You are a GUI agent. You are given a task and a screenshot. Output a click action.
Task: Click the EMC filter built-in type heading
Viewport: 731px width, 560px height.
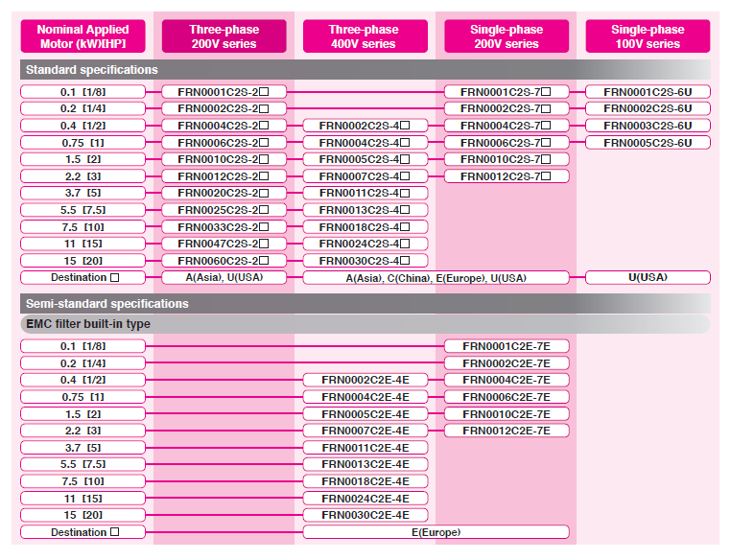pyautogui.click(x=365, y=324)
